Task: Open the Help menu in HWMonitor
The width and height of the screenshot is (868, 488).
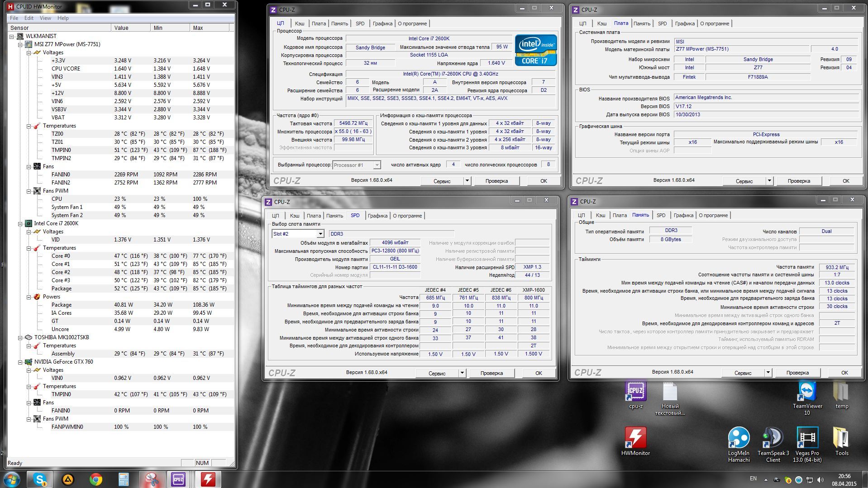Action: tap(63, 18)
